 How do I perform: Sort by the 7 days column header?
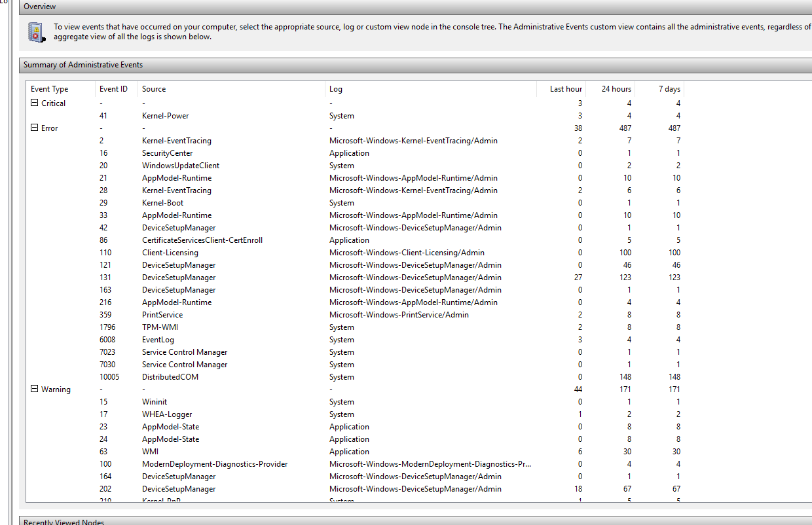coord(660,89)
